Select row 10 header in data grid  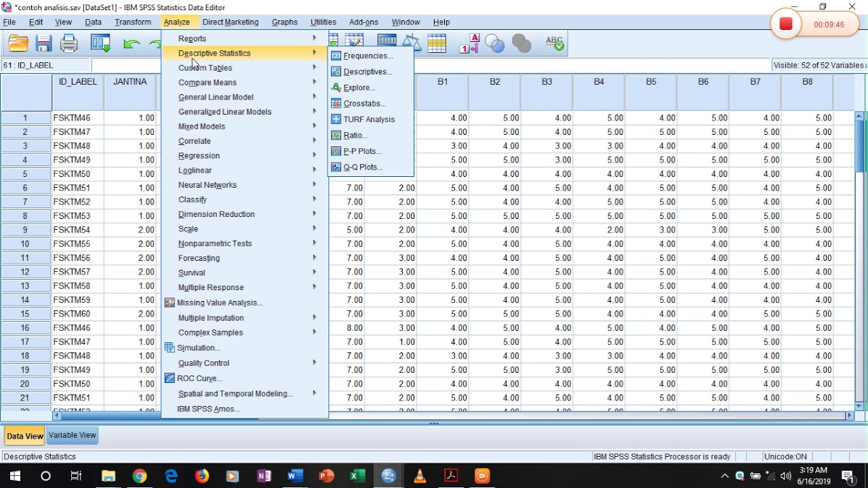point(26,244)
